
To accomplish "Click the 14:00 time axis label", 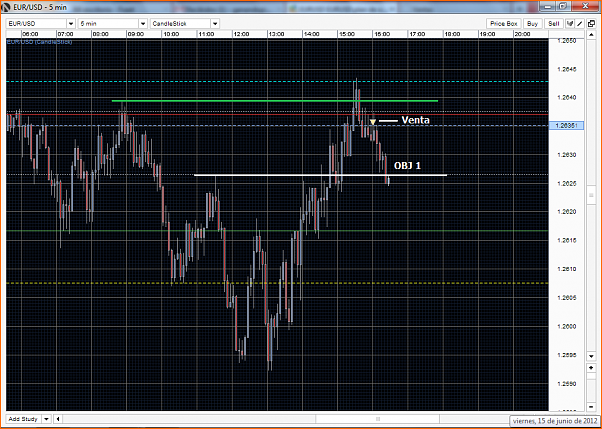I will pyautogui.click(x=311, y=34).
